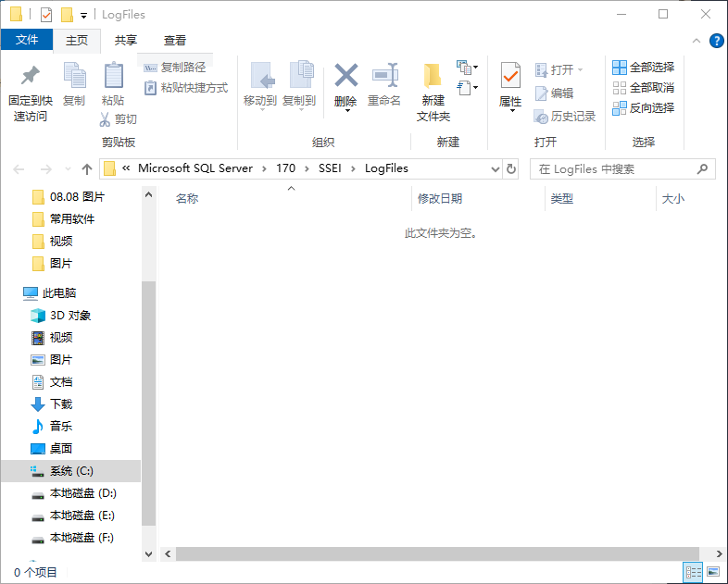Sort by Date modified (修改日期) column
The image size is (728, 584).
coord(440,199)
